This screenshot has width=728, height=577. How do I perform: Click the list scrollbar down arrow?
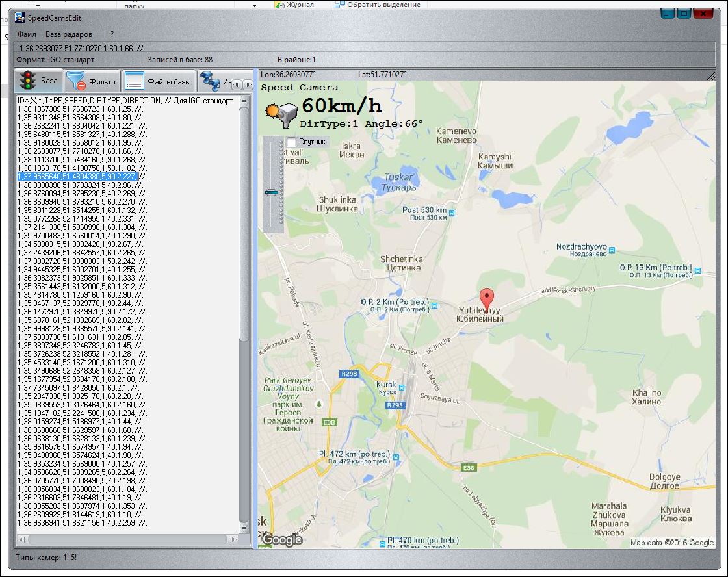click(x=244, y=527)
